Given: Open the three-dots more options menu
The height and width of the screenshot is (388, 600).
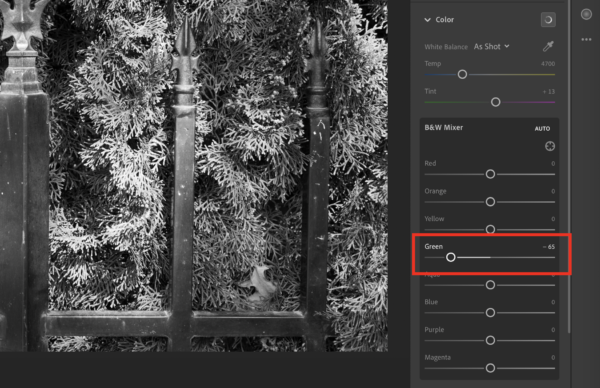Looking at the screenshot, I should coord(586,39).
